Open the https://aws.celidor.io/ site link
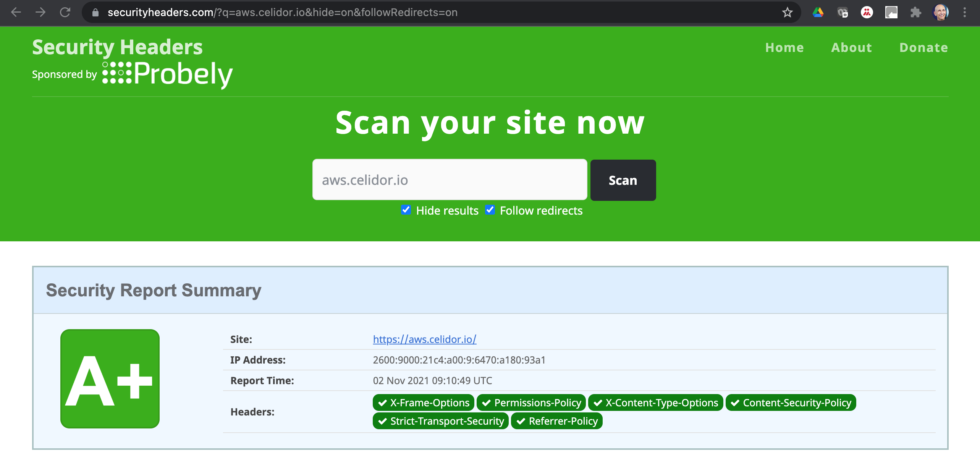The width and height of the screenshot is (980, 459). click(x=424, y=339)
